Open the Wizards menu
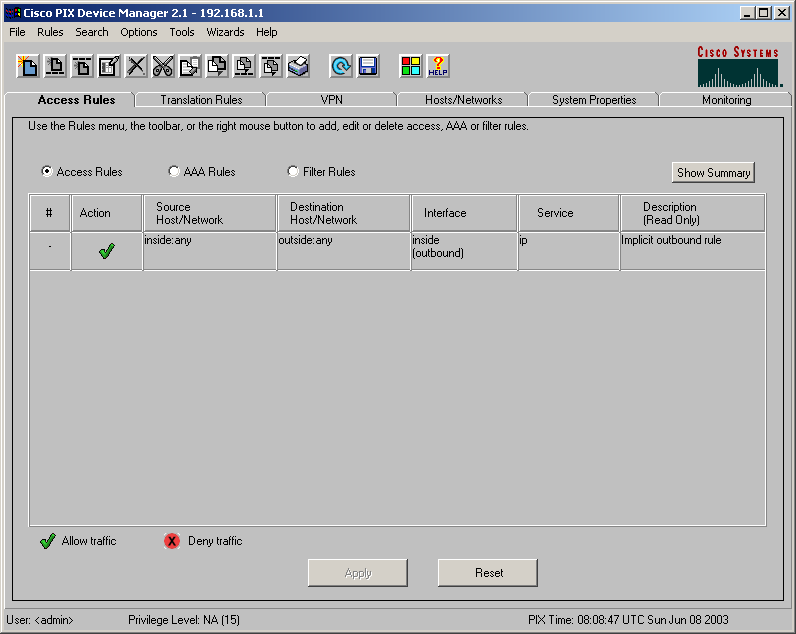 pyautogui.click(x=225, y=32)
